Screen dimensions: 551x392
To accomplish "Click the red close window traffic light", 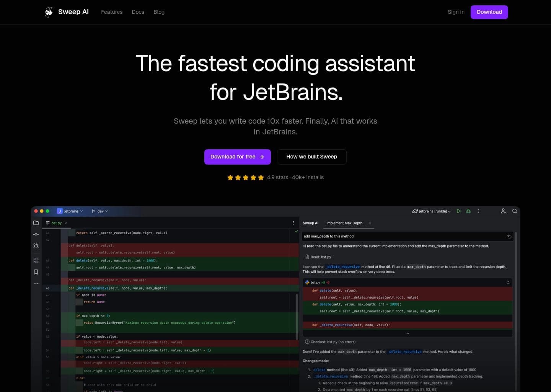I will point(36,211).
